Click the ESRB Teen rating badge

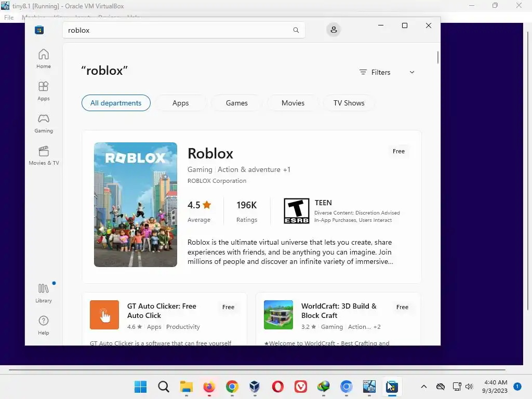pos(296,211)
